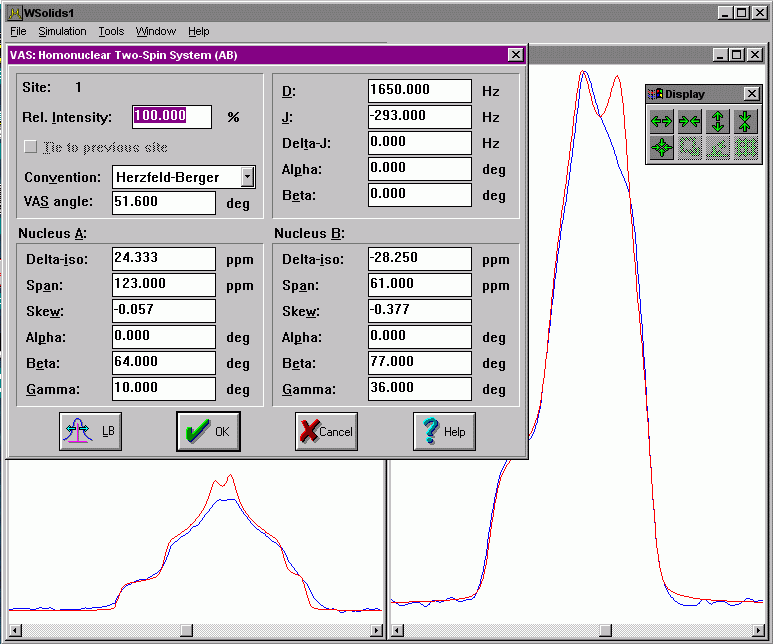Viewport: 773px width, 644px height.
Task: Click the right spectrum's horizontal scrollbar thumb
Action: click(604, 630)
